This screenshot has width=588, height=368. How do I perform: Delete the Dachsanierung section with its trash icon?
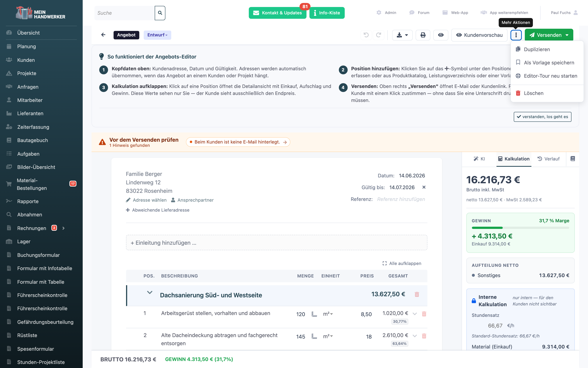point(417,295)
